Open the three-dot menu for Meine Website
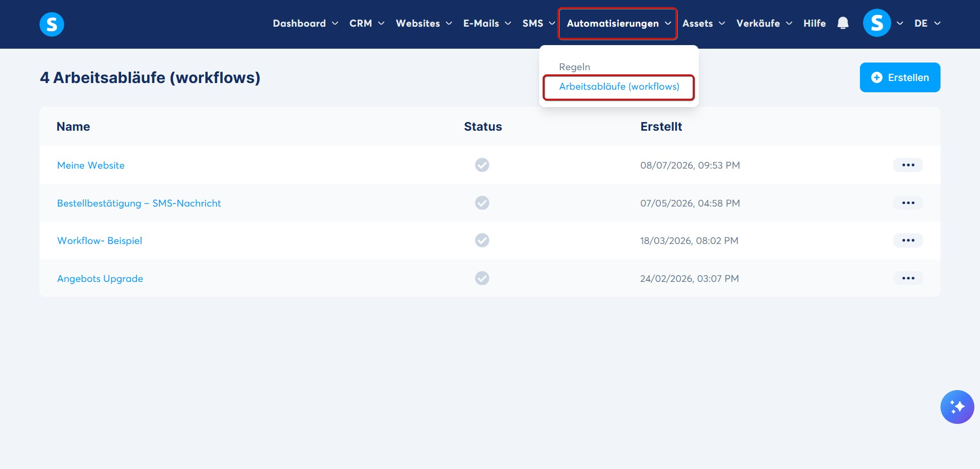The height and width of the screenshot is (469, 980). pyautogui.click(x=908, y=165)
